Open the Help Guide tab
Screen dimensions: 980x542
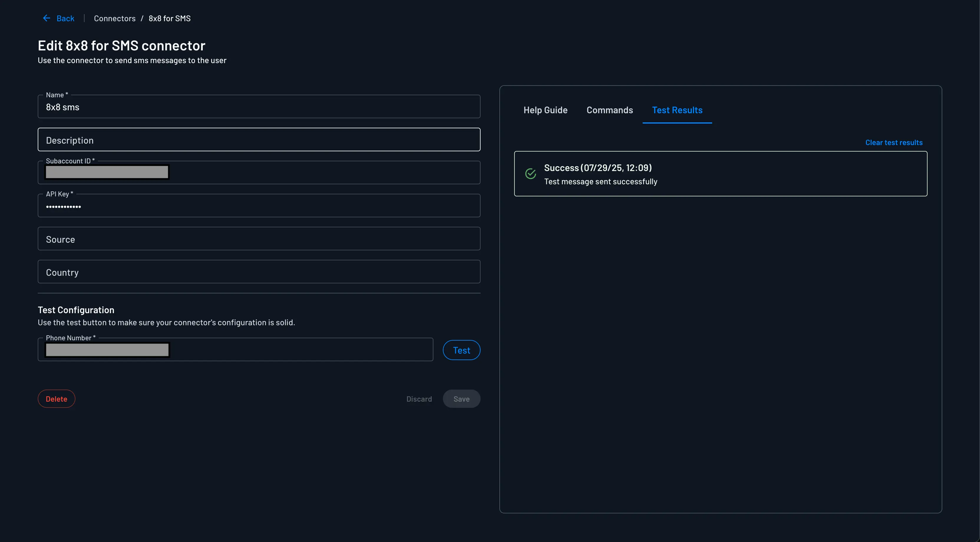point(545,110)
